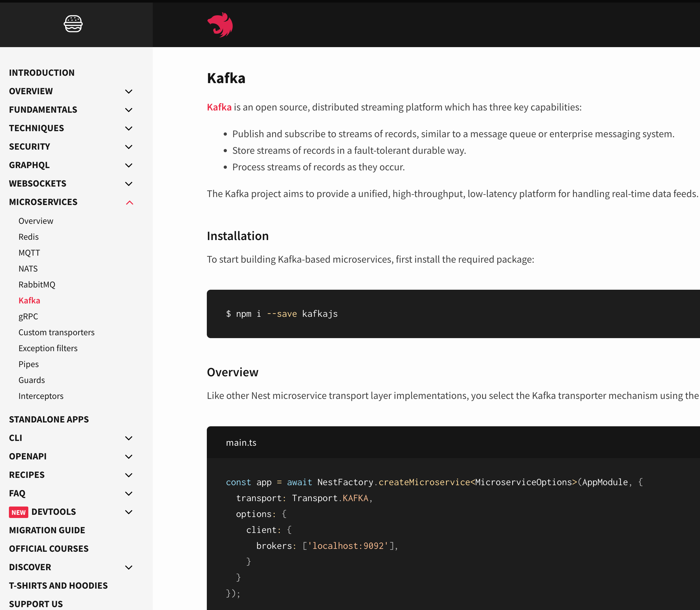Click the NestJS cat logo
The height and width of the screenshot is (610, 700).
coord(220,25)
